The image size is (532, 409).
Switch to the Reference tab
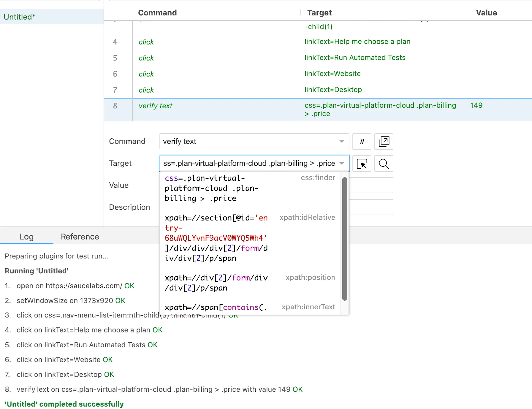tap(79, 236)
